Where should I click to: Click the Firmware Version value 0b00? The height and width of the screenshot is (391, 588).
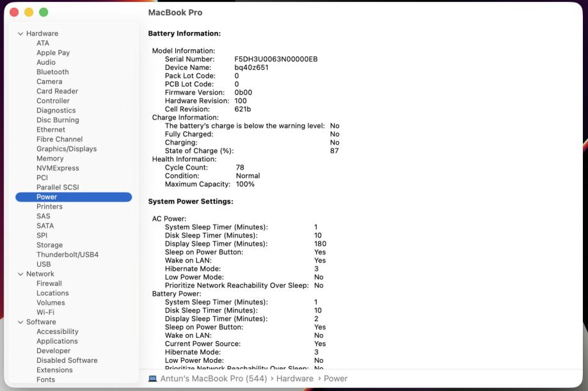click(x=243, y=93)
